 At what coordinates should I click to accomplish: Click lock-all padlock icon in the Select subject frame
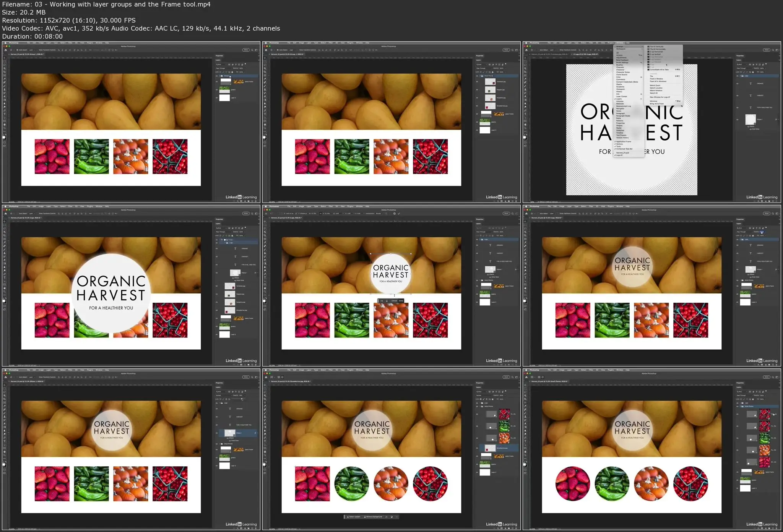tap(492, 399)
